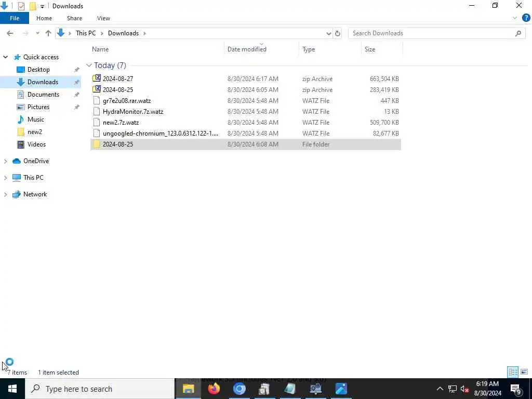Image resolution: width=532 pixels, height=399 pixels.
Task: Launch Firefox from the taskbar
Action: click(x=214, y=389)
